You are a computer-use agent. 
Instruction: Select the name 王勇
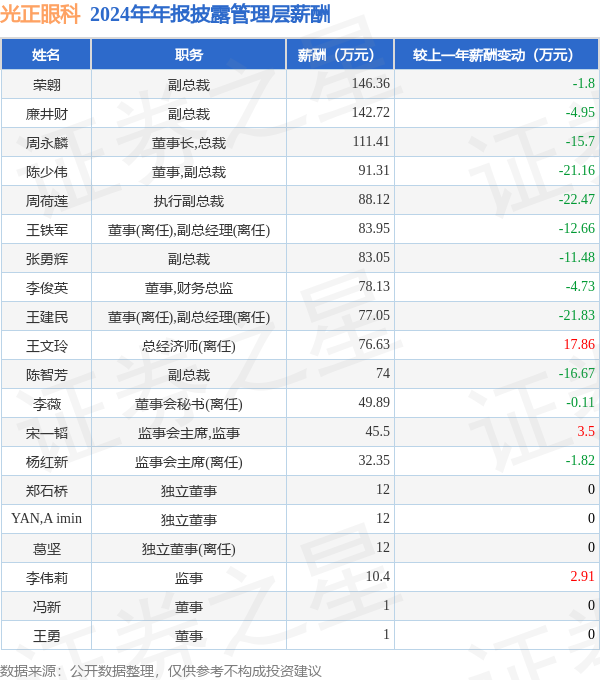click(46, 637)
